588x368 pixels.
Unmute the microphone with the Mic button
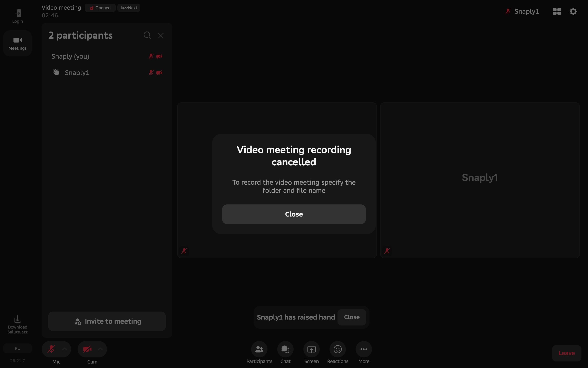tap(51, 349)
